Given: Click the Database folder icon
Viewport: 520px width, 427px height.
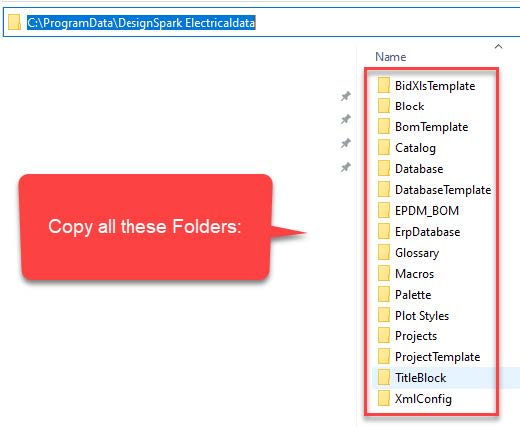Looking at the screenshot, I should 384,168.
